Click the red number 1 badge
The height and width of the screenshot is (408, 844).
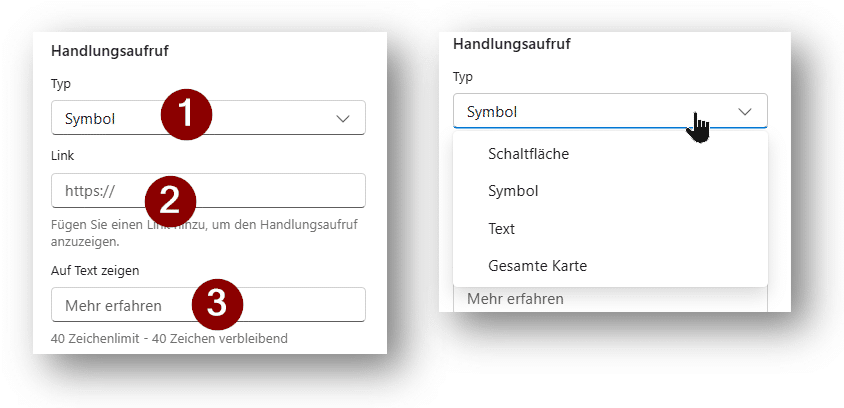187,115
